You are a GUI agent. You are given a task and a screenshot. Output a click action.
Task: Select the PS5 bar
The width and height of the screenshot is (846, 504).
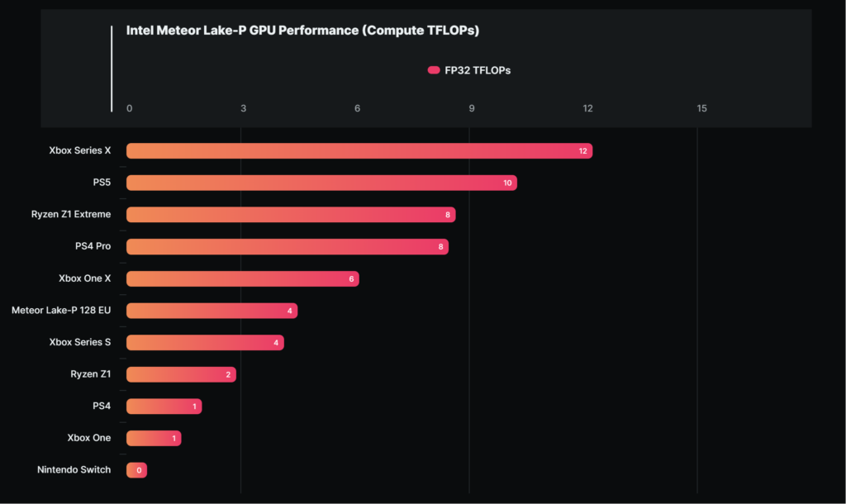point(321,183)
